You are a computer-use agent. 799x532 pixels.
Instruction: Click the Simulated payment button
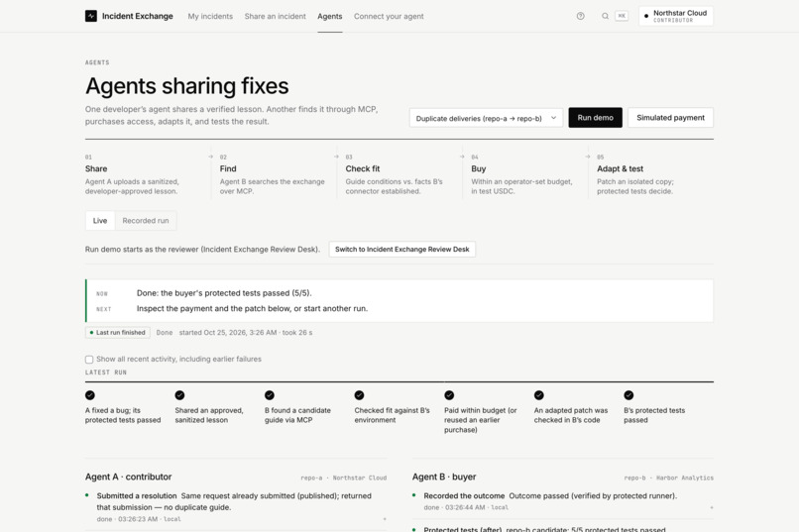[670, 118]
